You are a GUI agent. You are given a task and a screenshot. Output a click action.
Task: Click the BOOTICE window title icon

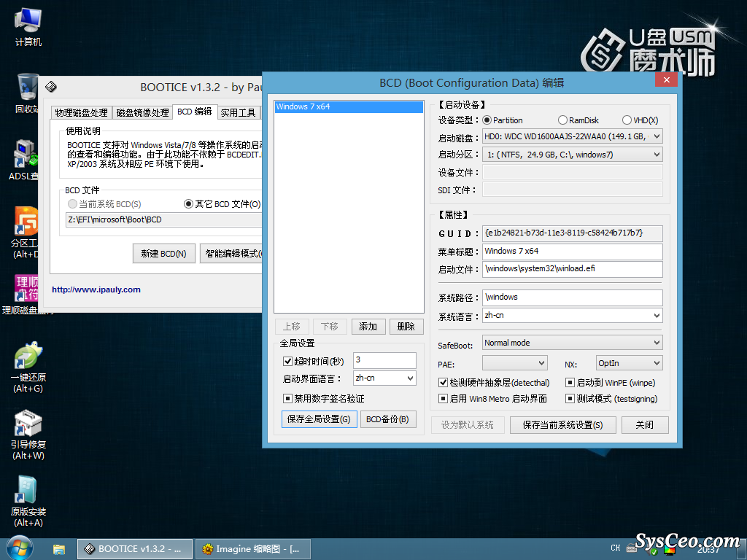coord(51,87)
